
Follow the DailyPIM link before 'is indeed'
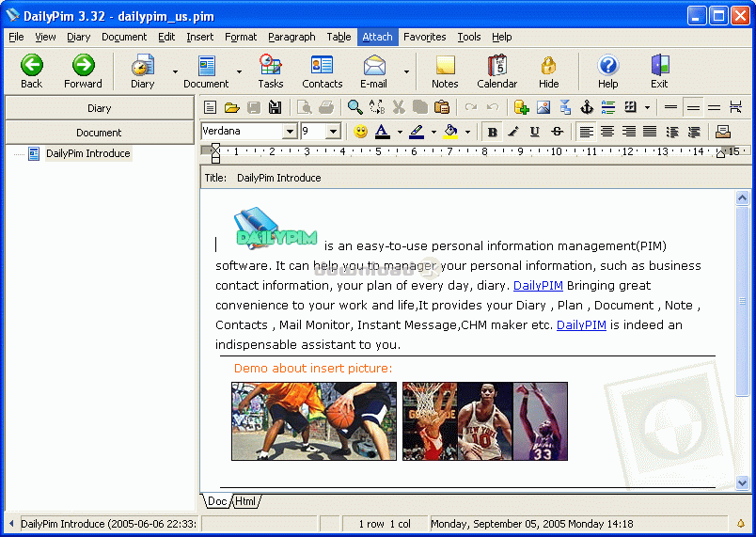click(581, 324)
